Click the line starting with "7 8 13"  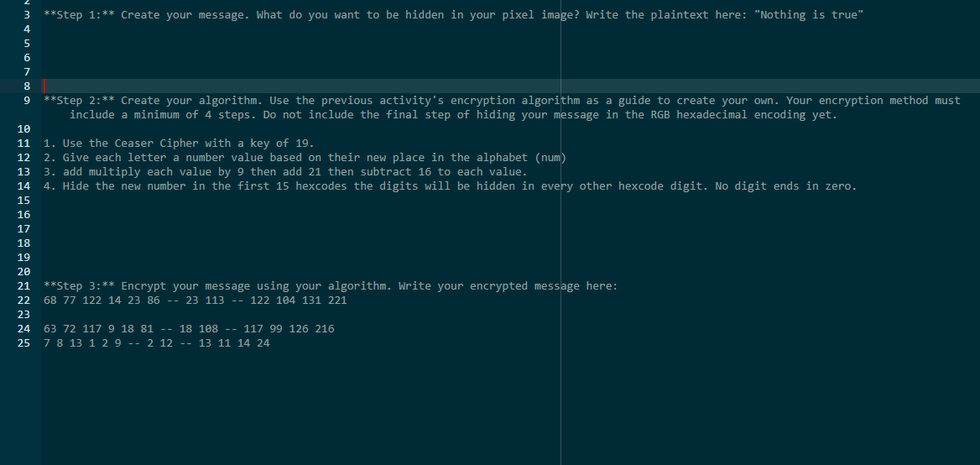tap(156, 343)
